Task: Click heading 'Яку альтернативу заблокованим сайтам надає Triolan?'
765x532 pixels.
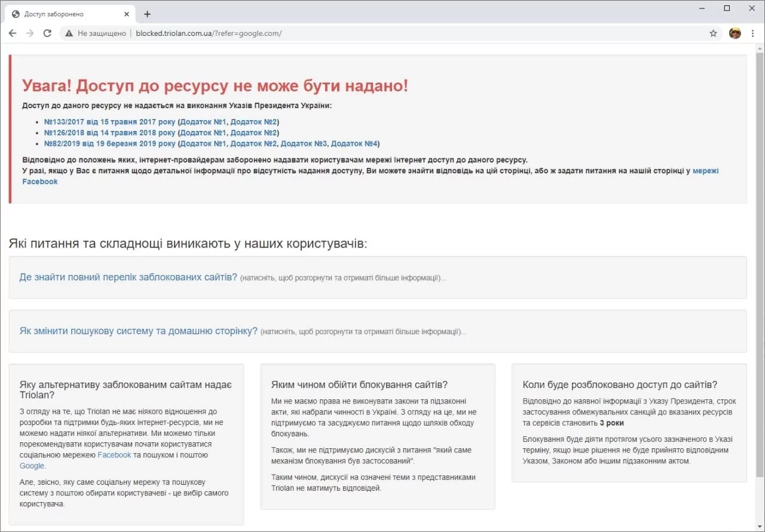Action: (x=126, y=390)
